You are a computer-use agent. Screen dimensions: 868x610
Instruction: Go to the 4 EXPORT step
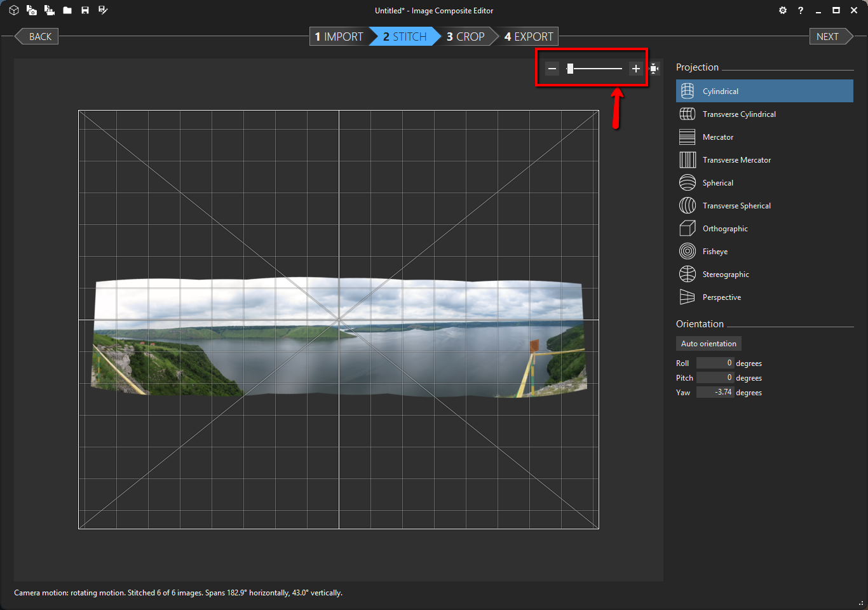(529, 37)
